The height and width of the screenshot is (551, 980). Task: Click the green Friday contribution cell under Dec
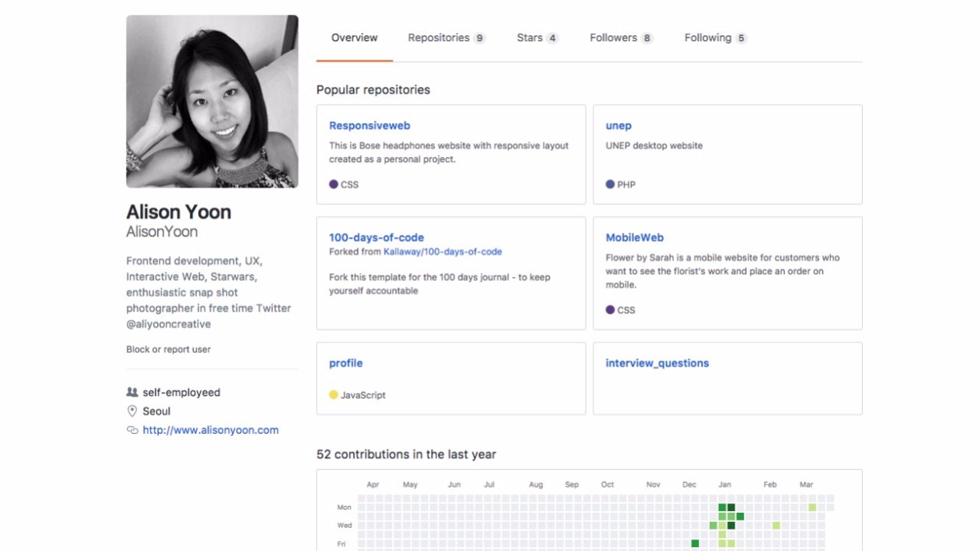tap(694, 543)
